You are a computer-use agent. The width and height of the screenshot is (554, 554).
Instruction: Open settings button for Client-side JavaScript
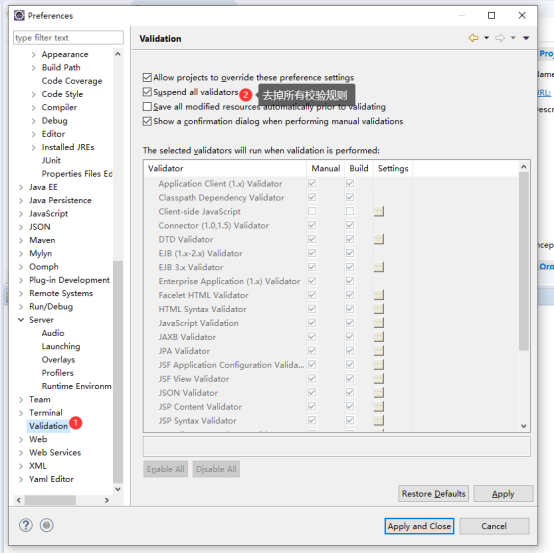point(378,211)
